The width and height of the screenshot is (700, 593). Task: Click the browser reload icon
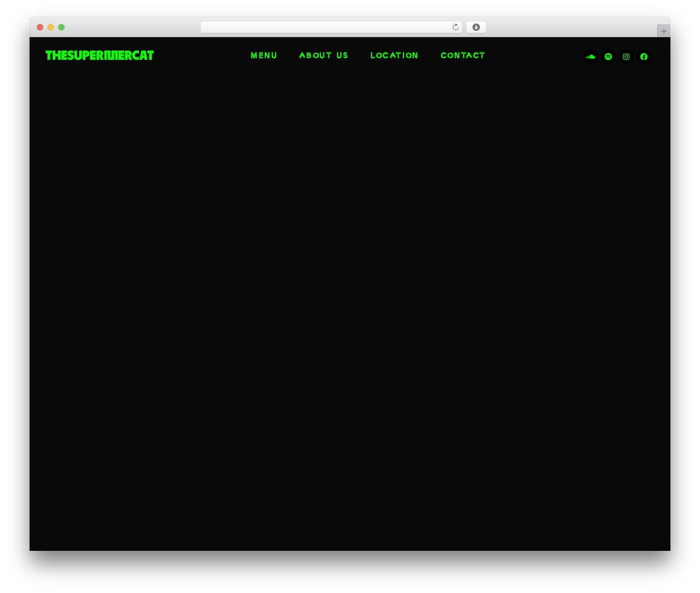456,27
